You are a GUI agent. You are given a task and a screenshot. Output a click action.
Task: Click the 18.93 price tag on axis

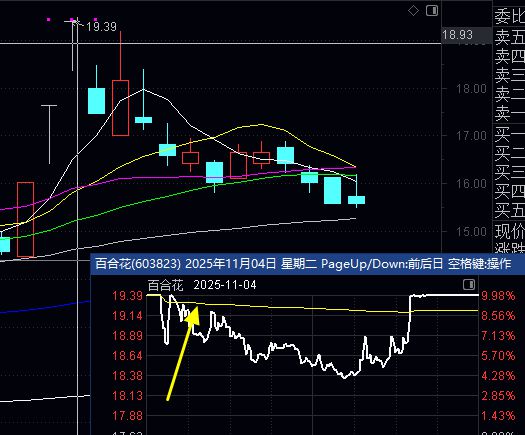[457, 35]
